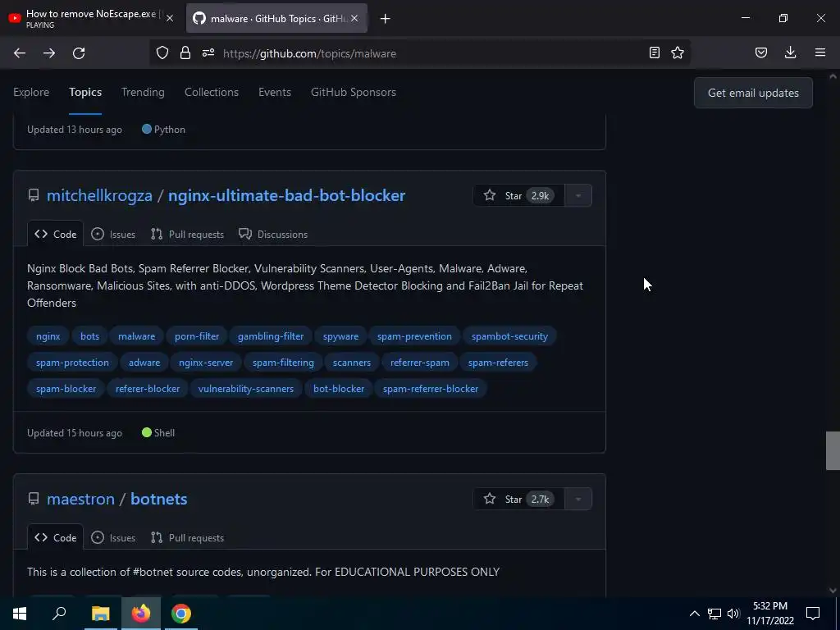
Task: Click the adware topic tag
Action: 144,363
